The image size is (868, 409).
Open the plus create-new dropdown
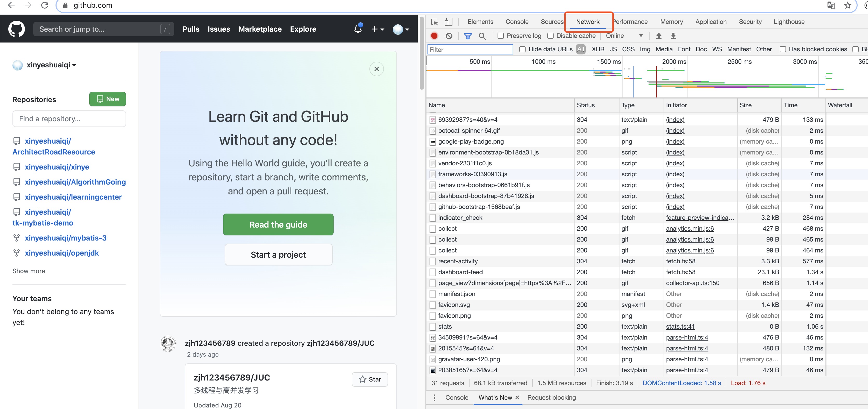click(x=377, y=29)
